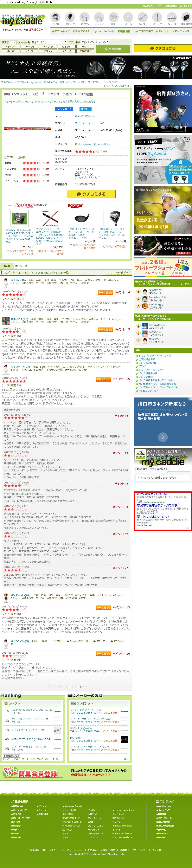Screen dimensions: 192x868
Task: Expand the ブランド名 dropdown
Action: tap(95, 42)
